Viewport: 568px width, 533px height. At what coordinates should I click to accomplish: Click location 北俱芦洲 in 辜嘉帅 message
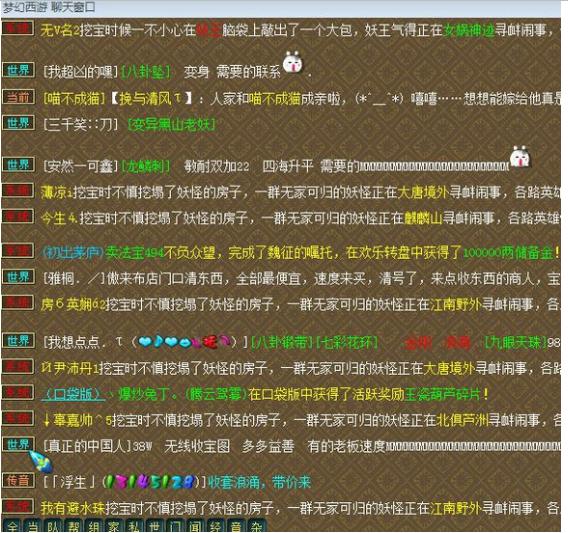(x=462, y=420)
